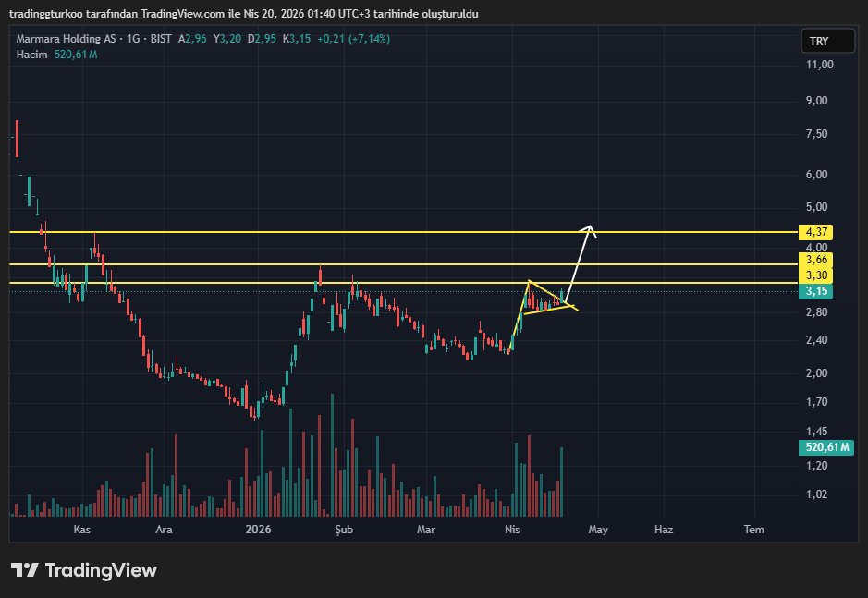The image size is (868, 598).
Task: Click the May month on time axis
Action: [598, 530]
